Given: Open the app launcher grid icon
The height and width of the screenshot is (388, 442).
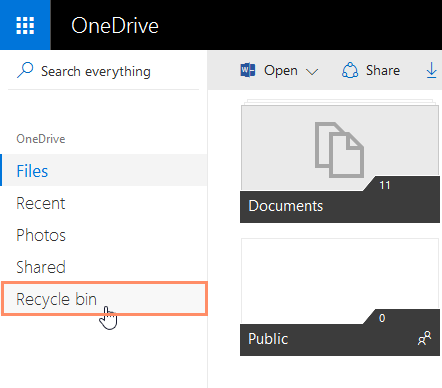Looking at the screenshot, I should (x=25, y=25).
